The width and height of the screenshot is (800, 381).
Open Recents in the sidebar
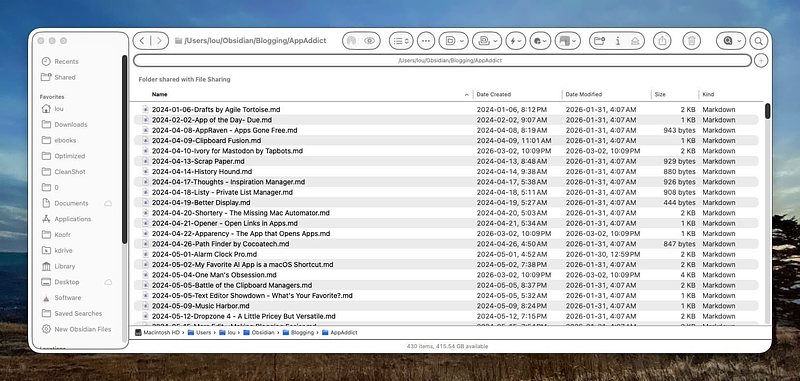click(66, 62)
